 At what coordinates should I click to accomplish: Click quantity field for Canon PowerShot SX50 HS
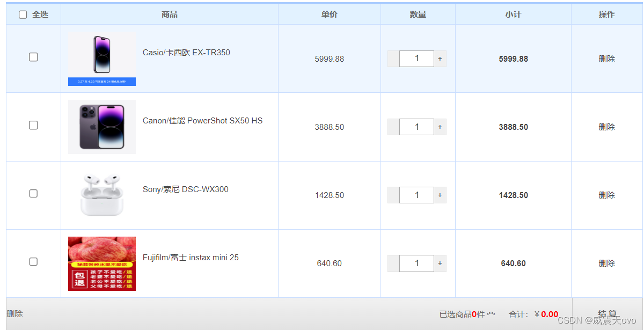(x=417, y=127)
